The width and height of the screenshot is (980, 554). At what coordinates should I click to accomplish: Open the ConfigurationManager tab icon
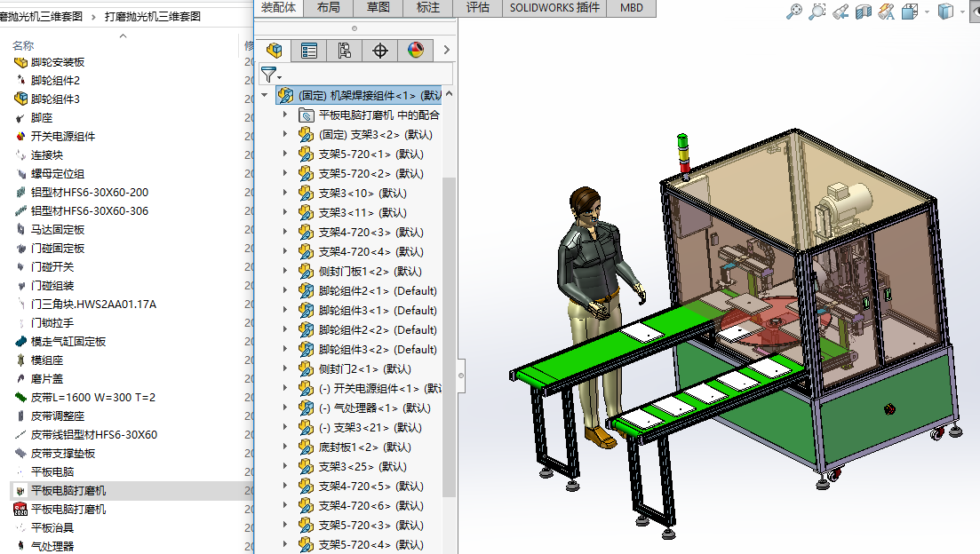345,50
